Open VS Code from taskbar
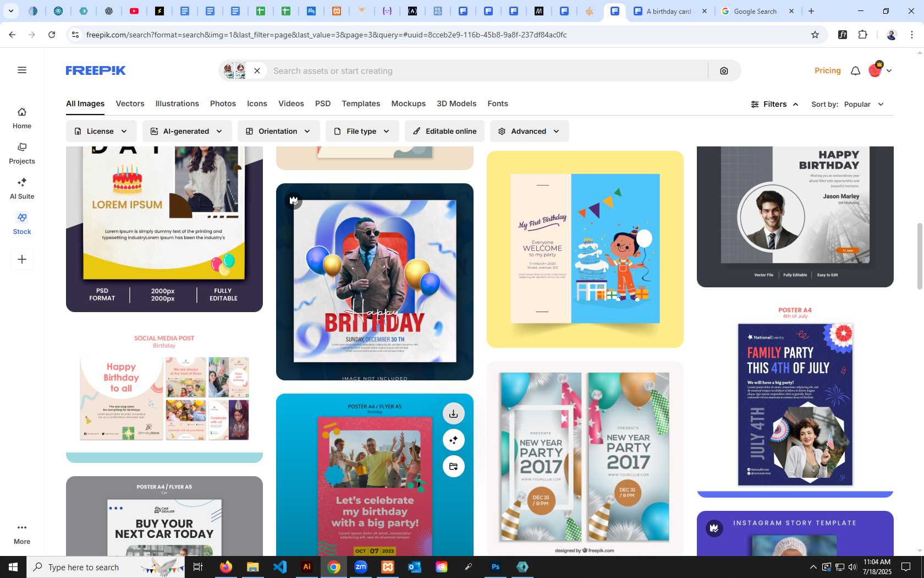This screenshot has width=924, height=578. (280, 567)
